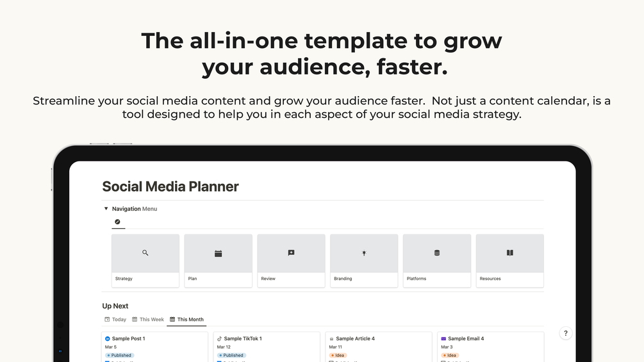Select the Branding lightbulb icon
Screen dimensions: 644x362
coord(364,253)
